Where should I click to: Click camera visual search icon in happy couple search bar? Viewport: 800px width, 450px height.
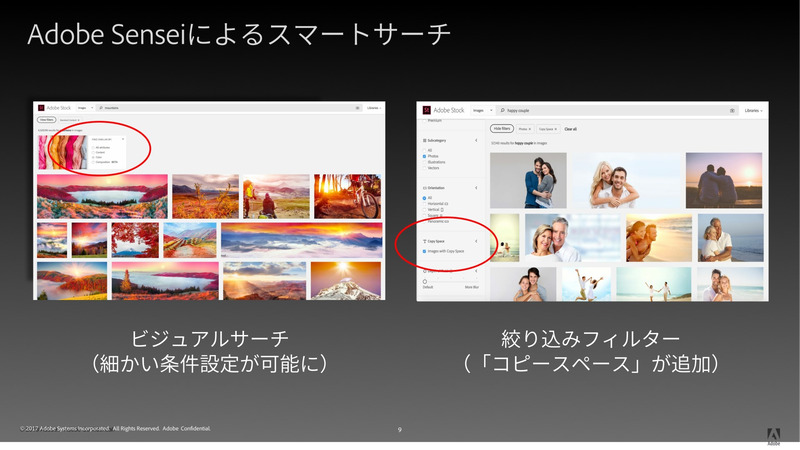click(x=732, y=111)
